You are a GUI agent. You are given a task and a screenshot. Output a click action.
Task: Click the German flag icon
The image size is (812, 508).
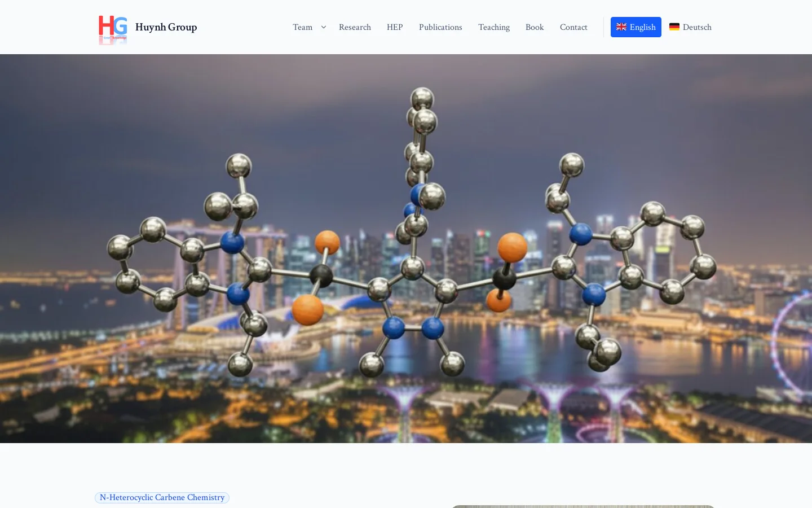coord(674,27)
